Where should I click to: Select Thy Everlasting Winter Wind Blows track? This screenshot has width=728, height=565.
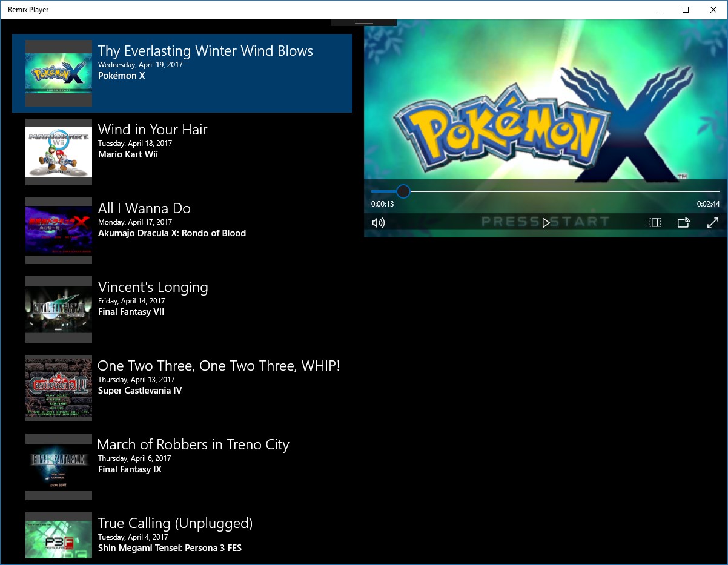point(182,73)
